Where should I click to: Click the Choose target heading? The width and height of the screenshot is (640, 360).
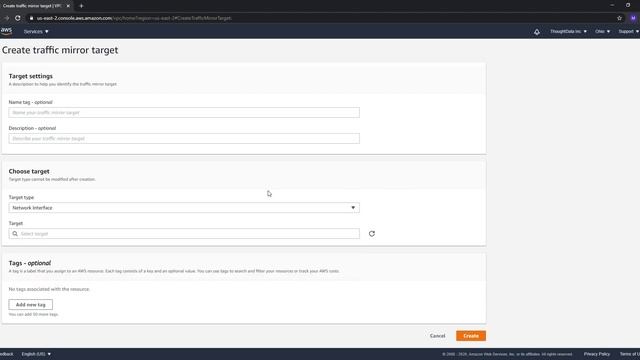pos(29,171)
